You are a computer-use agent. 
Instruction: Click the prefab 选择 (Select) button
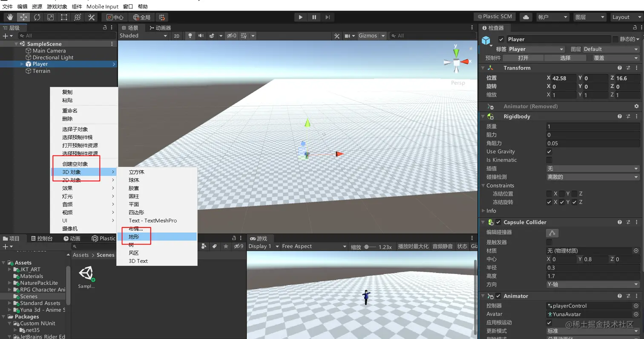[565, 58]
